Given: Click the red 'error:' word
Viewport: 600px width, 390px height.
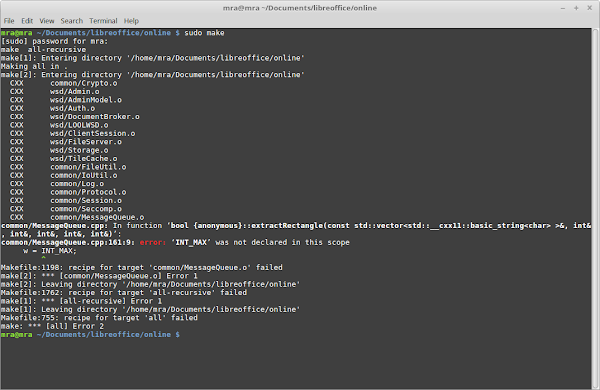Looking at the screenshot, I should tap(153, 242).
